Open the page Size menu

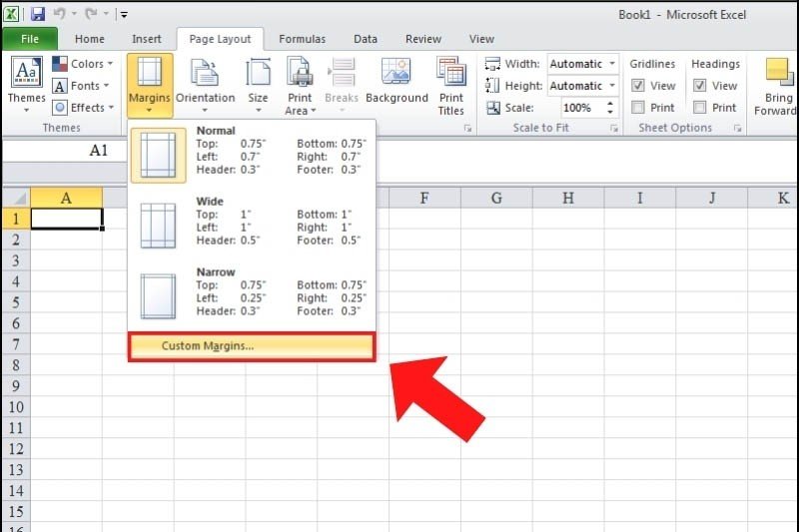[258, 86]
